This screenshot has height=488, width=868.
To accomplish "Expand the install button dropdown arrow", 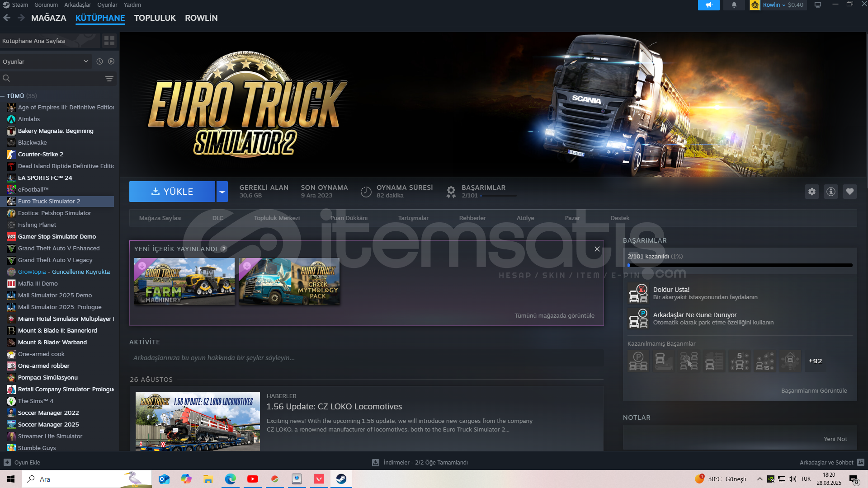I will tap(222, 192).
